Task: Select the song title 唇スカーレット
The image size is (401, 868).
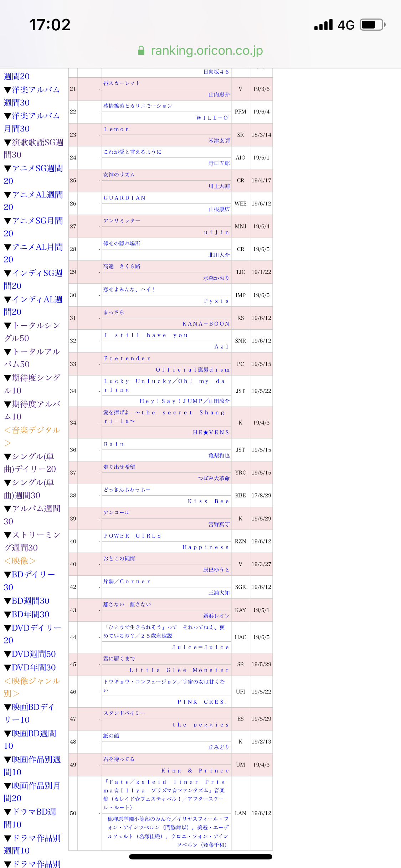Action: 122,83
